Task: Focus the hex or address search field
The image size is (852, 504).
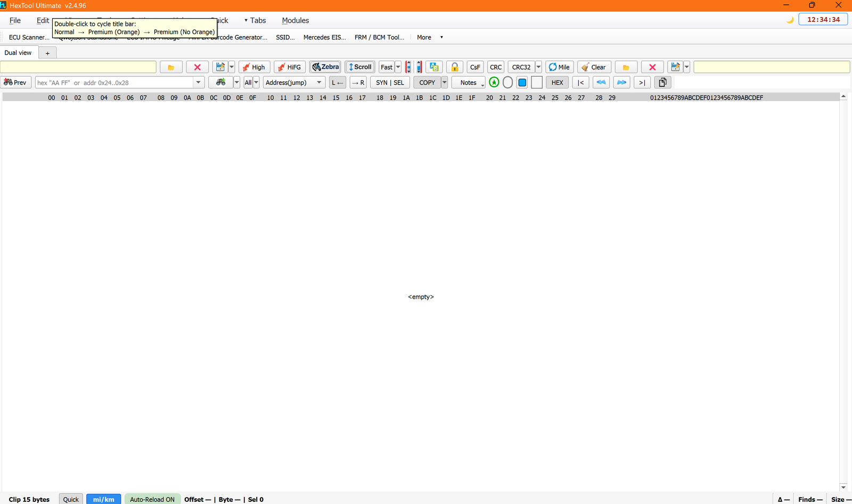Action: (x=114, y=82)
